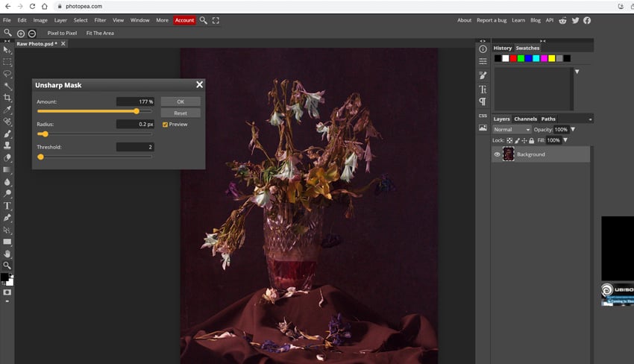The image size is (634, 364).
Task: Open Photopea's Twitter page icon
Action: (575, 20)
